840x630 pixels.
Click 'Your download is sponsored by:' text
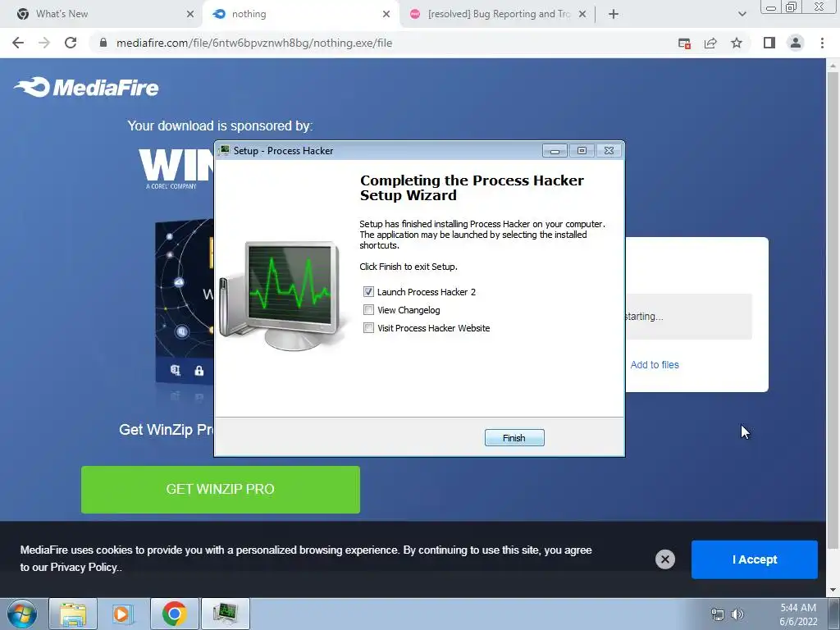point(220,126)
